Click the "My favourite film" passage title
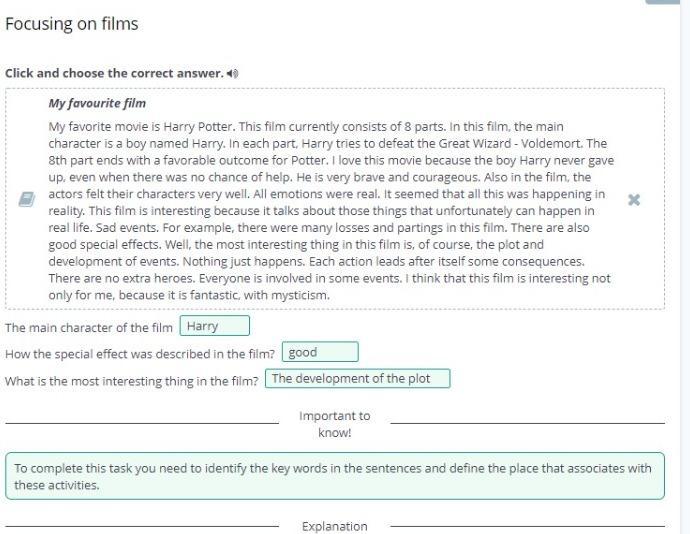690x534 pixels. coord(97,103)
